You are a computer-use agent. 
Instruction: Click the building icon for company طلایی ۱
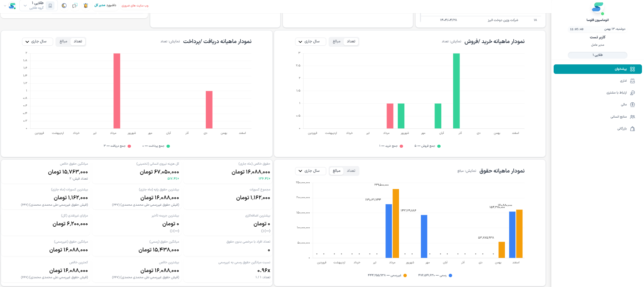pyautogui.click(x=50, y=6)
